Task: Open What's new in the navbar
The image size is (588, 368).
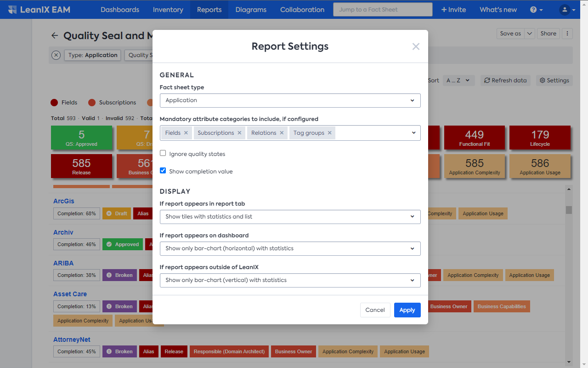Action: 498,10
